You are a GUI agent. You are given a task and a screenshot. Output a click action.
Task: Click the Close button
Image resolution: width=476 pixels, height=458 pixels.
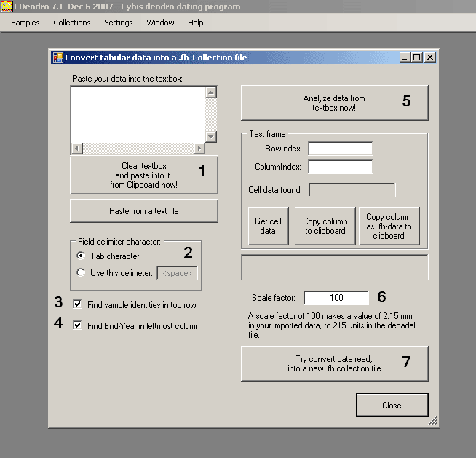392,406
